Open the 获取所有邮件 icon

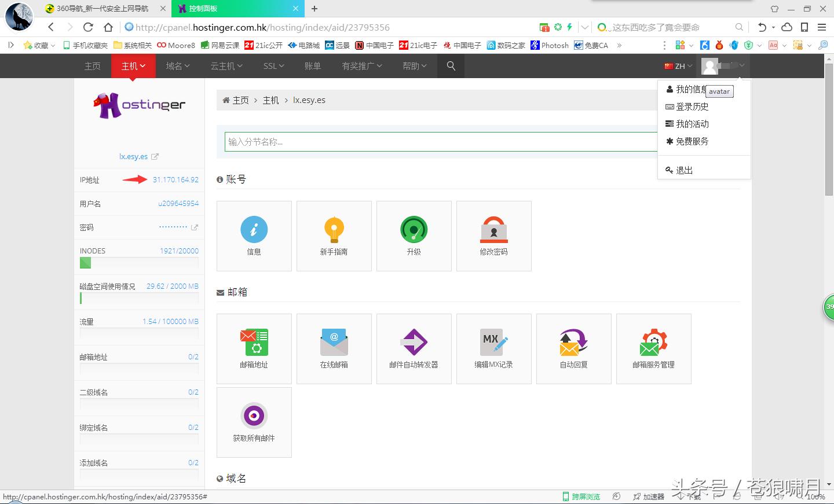coord(254,416)
